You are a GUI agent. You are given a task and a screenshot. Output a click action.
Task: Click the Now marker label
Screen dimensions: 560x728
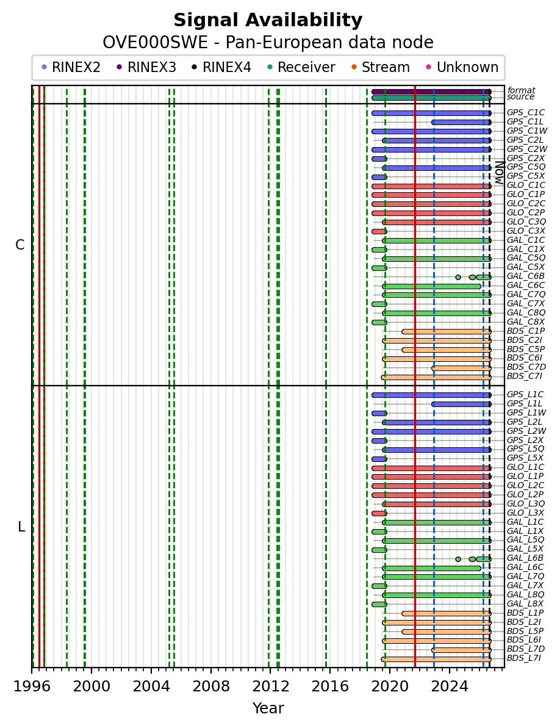click(500, 173)
